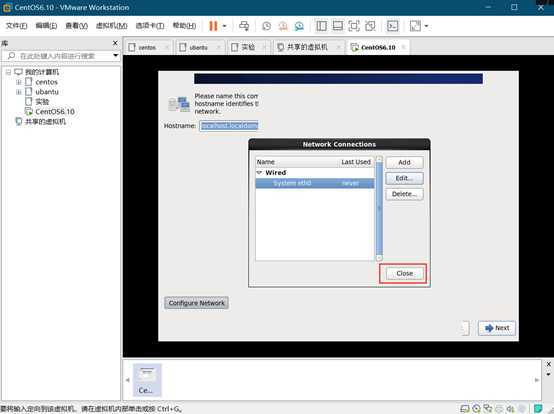Toggle the thumbnail bar view icon
554x414 pixels.
tap(337, 26)
